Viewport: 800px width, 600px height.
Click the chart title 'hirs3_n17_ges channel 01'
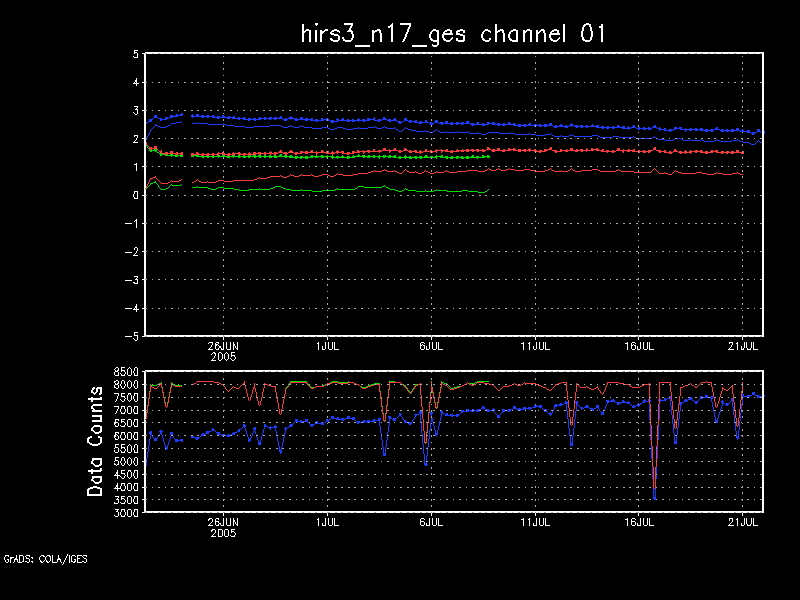[453, 34]
